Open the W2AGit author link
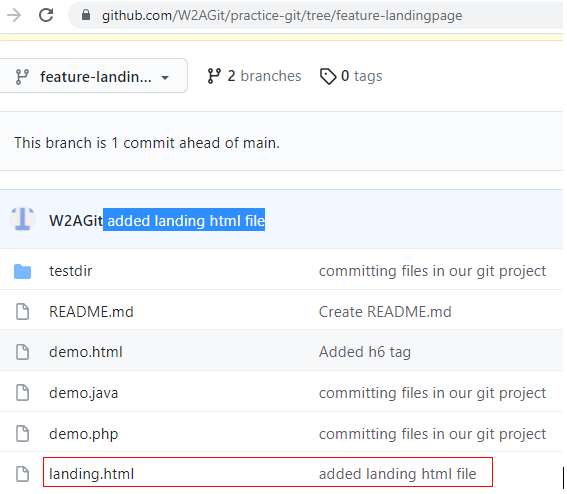567x494 pixels. pyautogui.click(x=76, y=221)
